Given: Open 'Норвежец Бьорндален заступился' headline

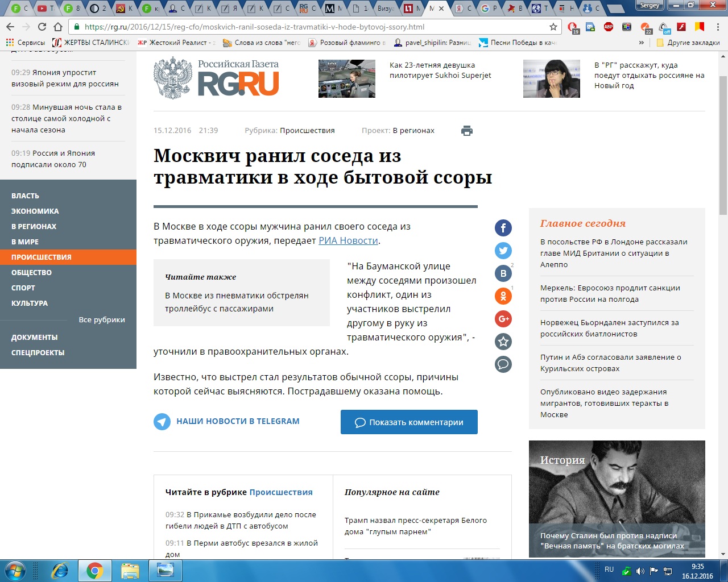Looking at the screenshot, I should click(x=610, y=328).
